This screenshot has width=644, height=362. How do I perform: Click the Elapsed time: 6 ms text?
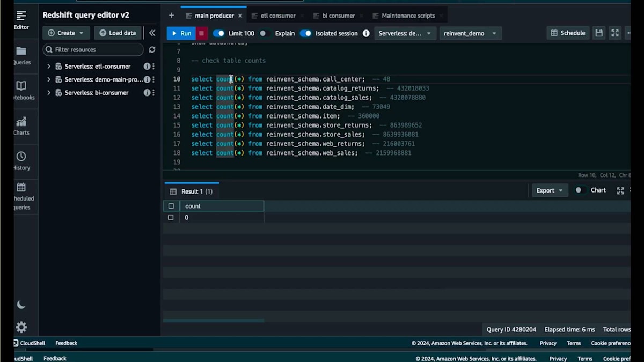pyautogui.click(x=569, y=329)
